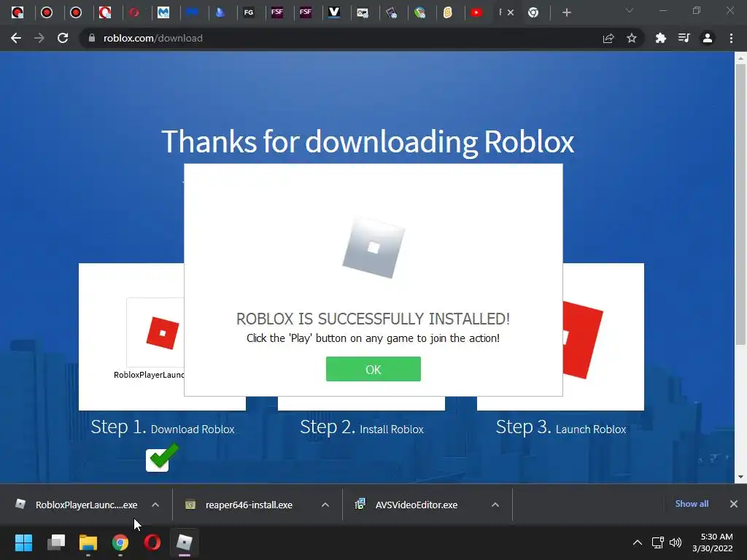Launch Opera from the taskbar
Screen dimensions: 747x560
[152, 542]
